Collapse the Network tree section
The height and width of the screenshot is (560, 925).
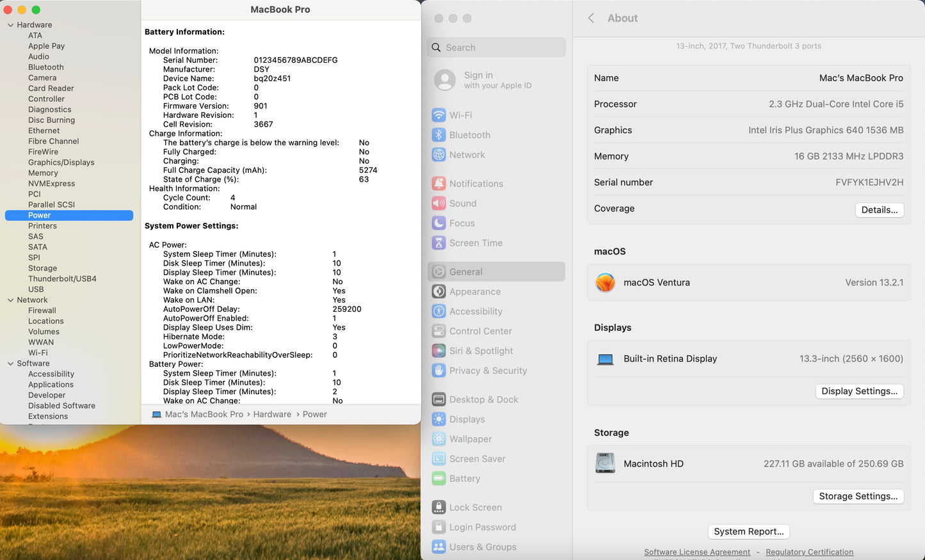pyautogui.click(x=10, y=300)
